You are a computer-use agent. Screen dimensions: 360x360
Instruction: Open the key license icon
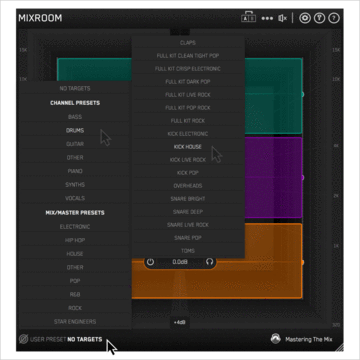pyautogui.click(x=319, y=18)
